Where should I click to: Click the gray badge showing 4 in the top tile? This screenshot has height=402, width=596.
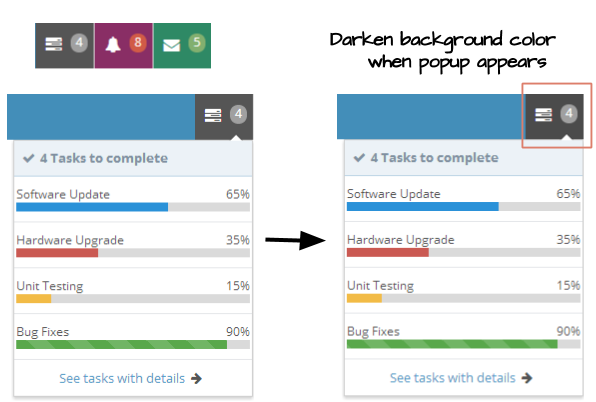pos(79,43)
